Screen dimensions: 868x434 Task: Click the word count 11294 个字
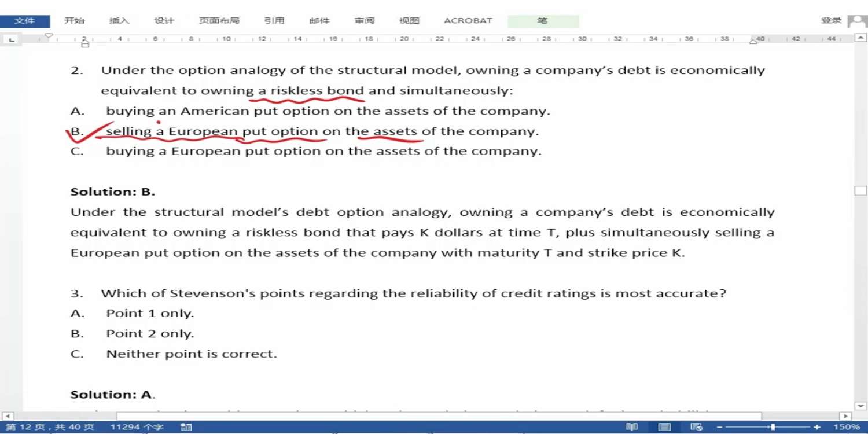tap(137, 427)
